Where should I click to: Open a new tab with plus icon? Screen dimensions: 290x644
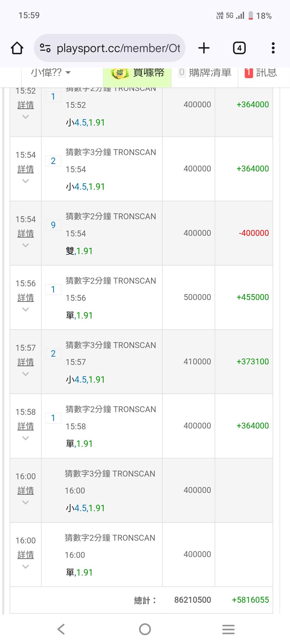(204, 48)
